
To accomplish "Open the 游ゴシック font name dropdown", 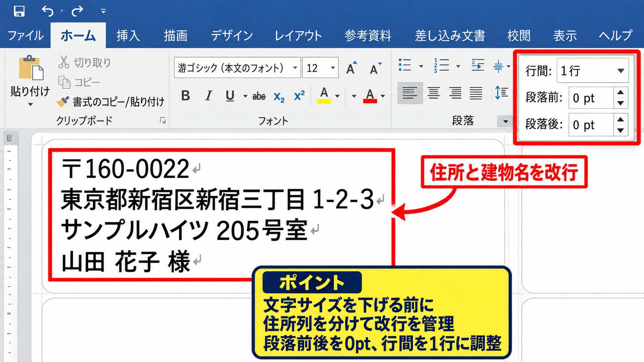I will click(x=295, y=68).
